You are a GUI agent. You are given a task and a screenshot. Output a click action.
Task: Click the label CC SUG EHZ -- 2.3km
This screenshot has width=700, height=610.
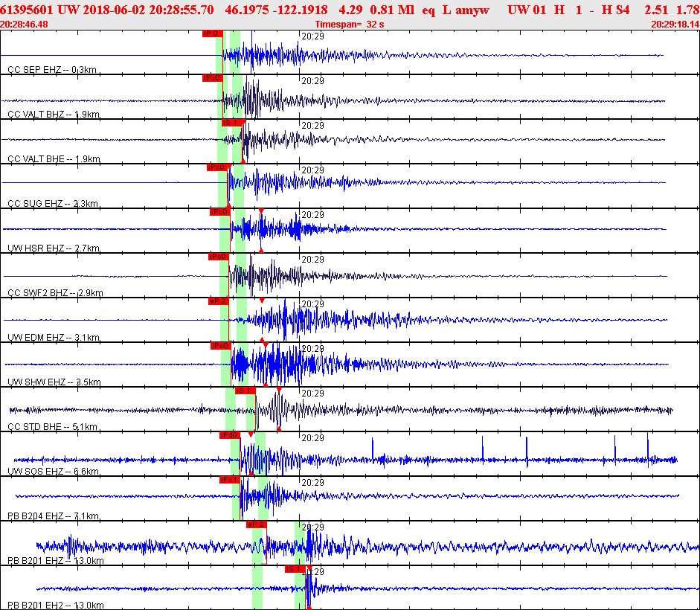coord(53,204)
